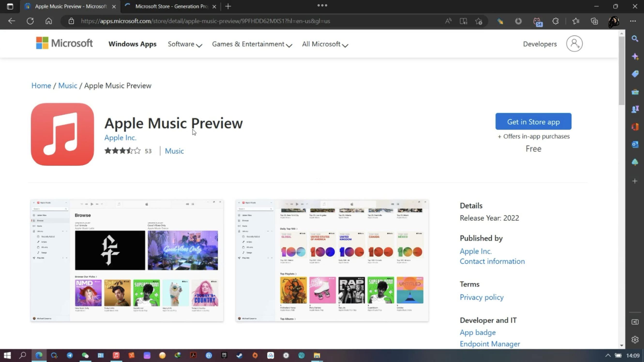
Task: Switch to Microsoft Store Generation tab
Action: point(172,6)
